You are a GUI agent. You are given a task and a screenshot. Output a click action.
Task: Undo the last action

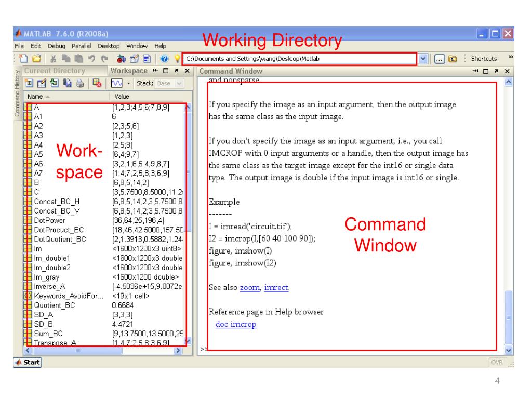click(91, 59)
